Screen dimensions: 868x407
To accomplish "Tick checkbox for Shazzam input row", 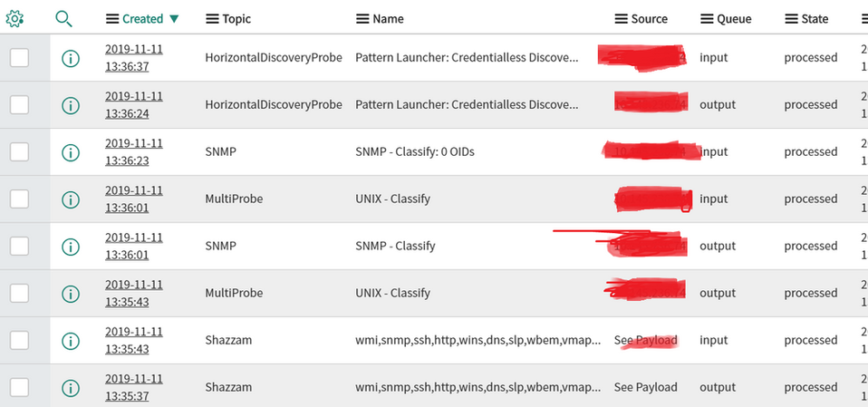I will [x=19, y=340].
